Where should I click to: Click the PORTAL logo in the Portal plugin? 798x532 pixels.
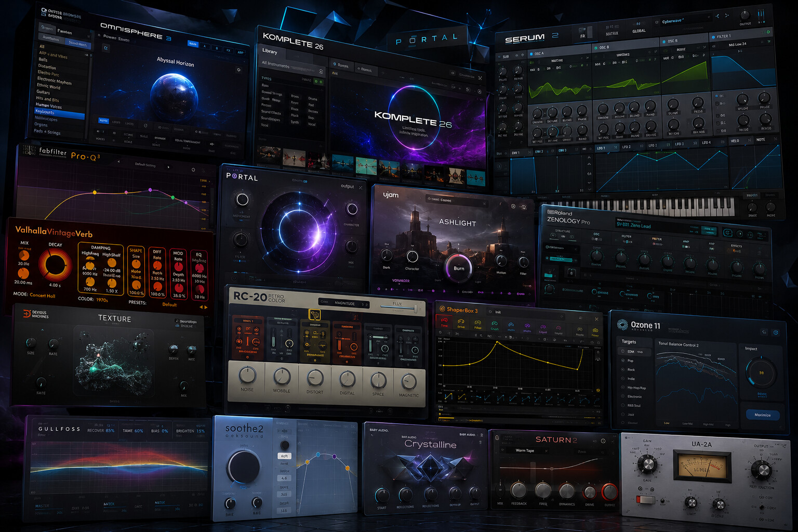242,177
